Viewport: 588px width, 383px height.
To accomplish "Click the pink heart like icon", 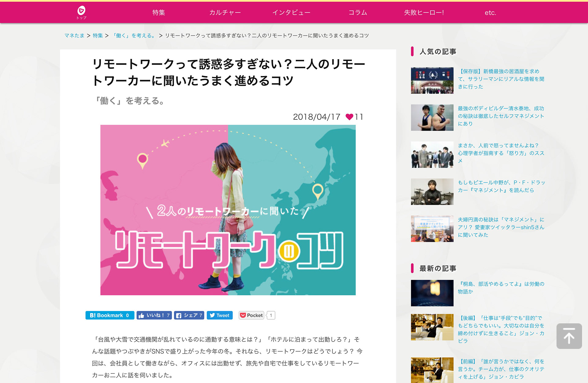I will 349,117.
